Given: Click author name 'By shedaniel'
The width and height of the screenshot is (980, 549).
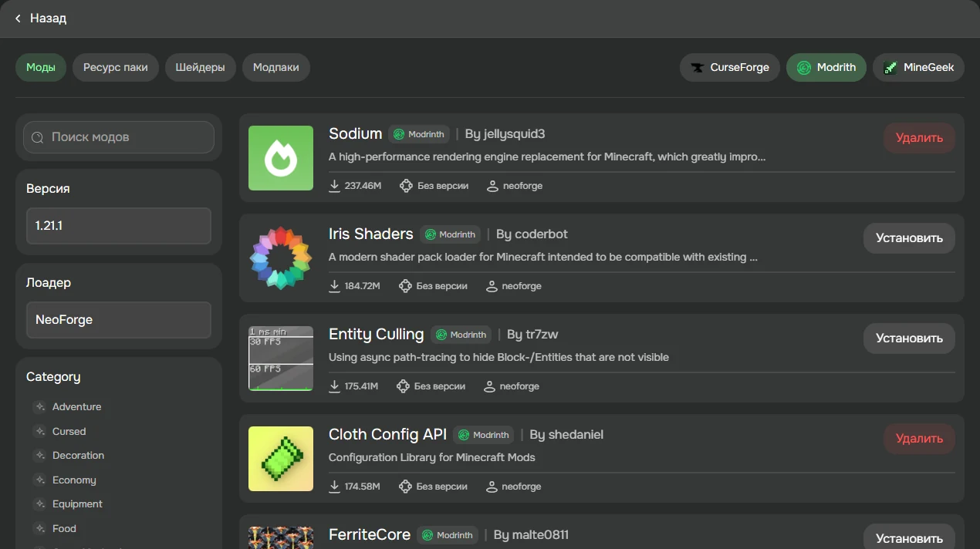Looking at the screenshot, I should point(566,435).
